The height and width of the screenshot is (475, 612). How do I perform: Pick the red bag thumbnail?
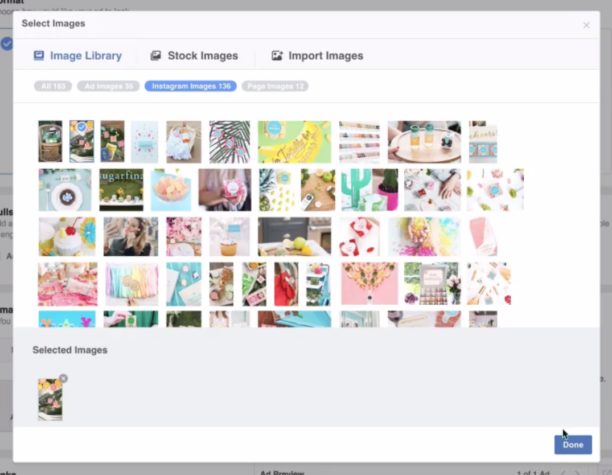click(286, 284)
